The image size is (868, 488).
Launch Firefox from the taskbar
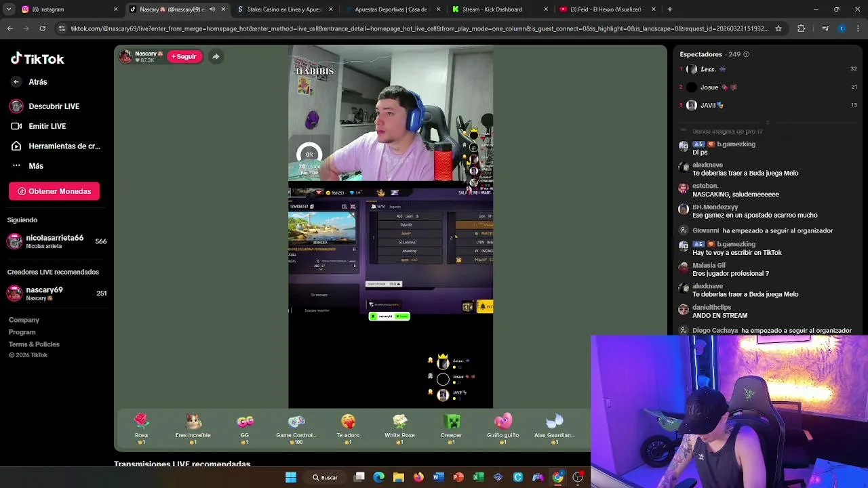click(x=418, y=478)
